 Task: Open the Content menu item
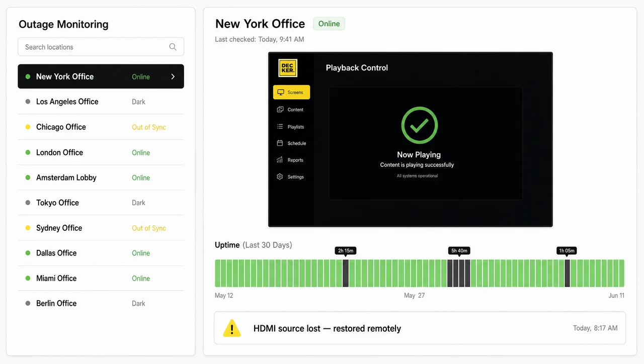(x=291, y=110)
